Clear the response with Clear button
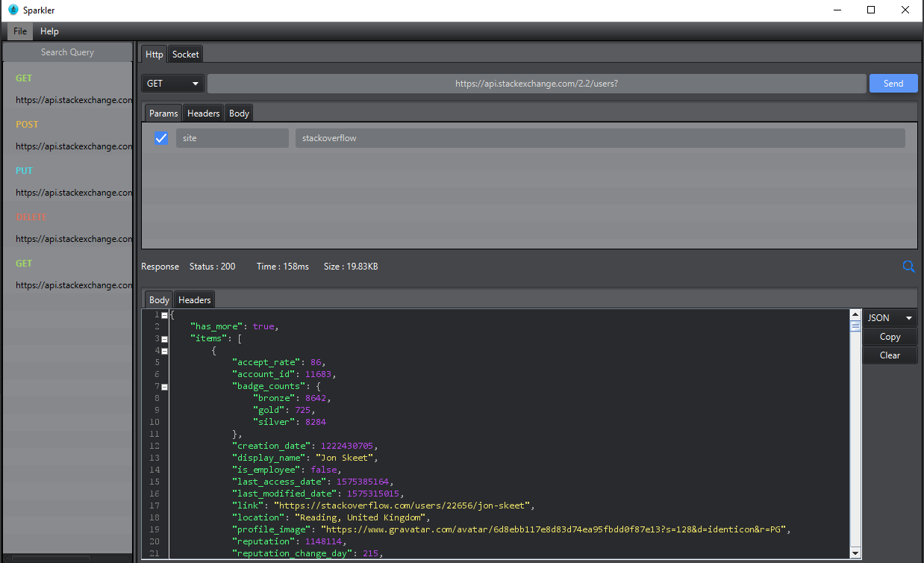The image size is (924, 563). tap(890, 355)
